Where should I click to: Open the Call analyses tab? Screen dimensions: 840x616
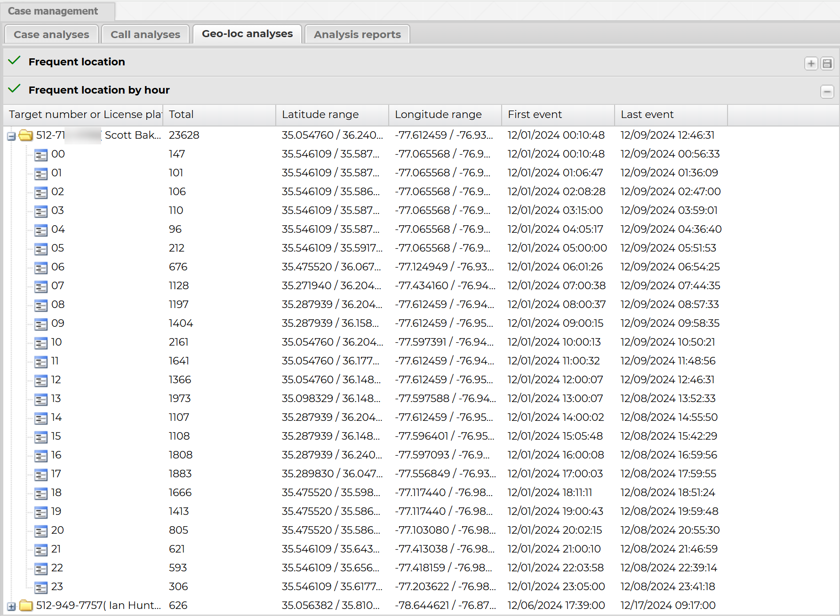click(145, 34)
